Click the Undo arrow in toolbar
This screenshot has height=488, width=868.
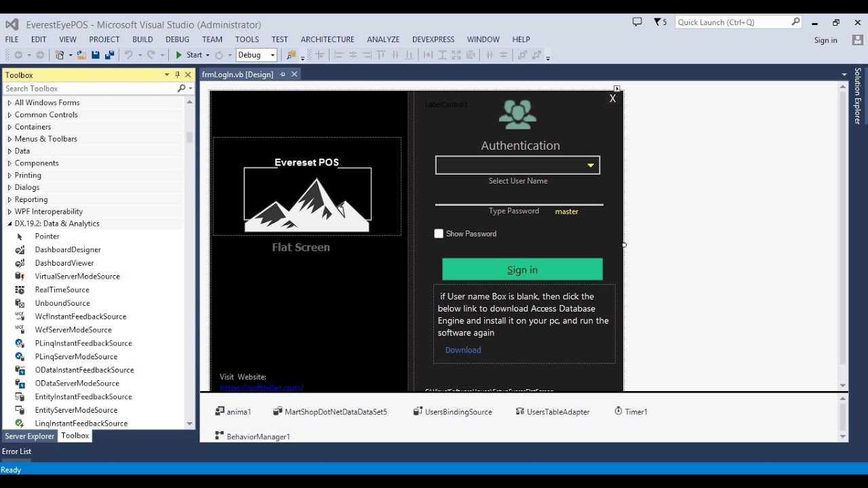[x=129, y=55]
